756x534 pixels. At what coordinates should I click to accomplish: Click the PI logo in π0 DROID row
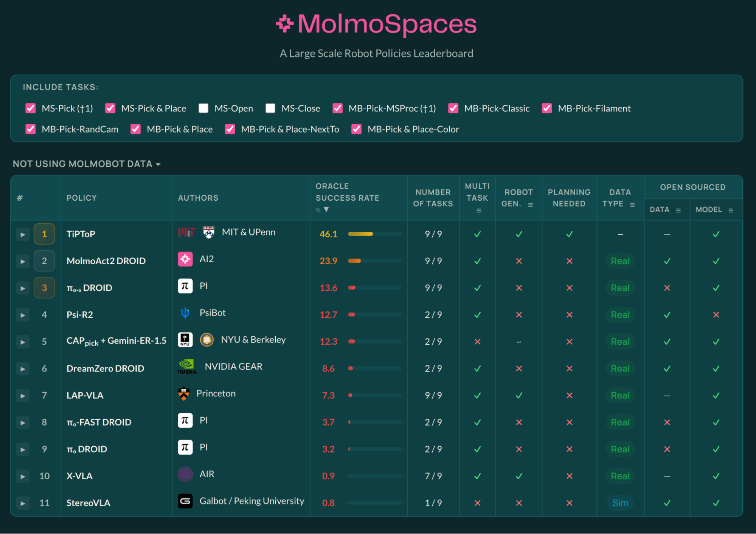point(185,447)
